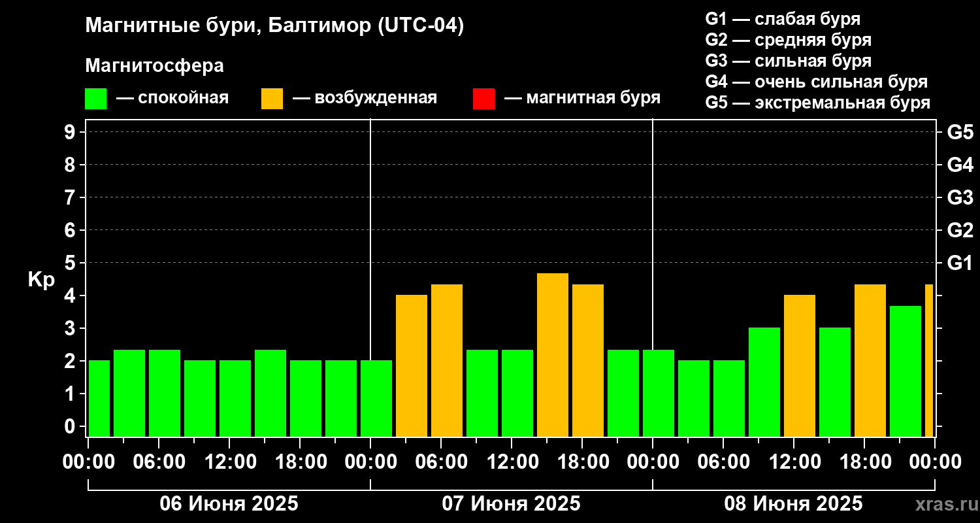Click the 'G5' label on right axis
The height and width of the screenshot is (523, 980).
[x=960, y=132]
